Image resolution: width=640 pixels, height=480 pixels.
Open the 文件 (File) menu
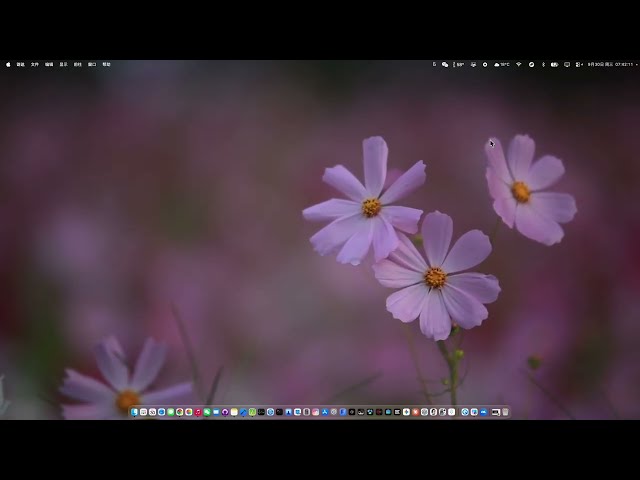[x=35, y=64]
